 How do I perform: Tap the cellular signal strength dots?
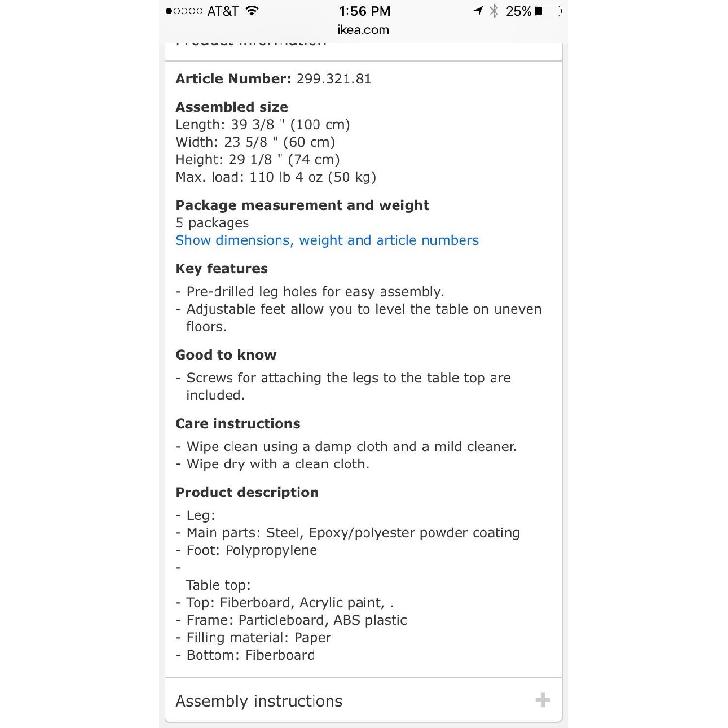tap(184, 11)
